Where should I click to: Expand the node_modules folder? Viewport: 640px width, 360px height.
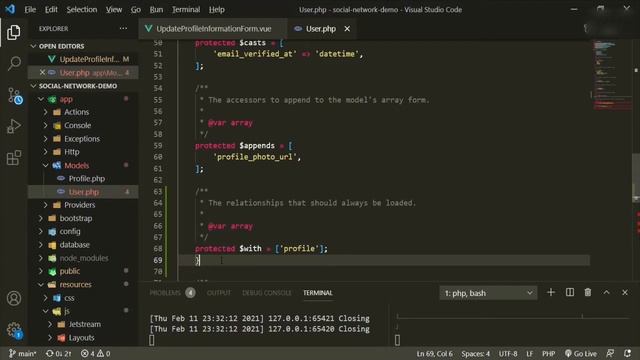point(41,258)
